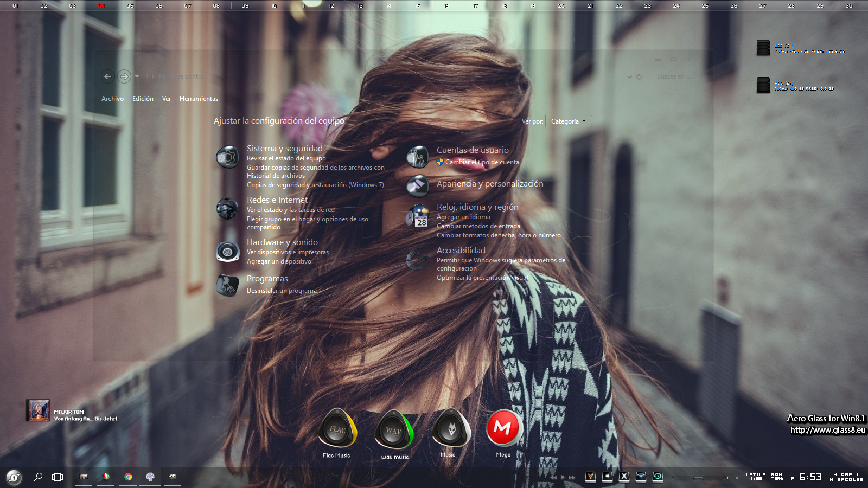Open Desinstalar un programa link
The height and width of the screenshot is (488, 868).
282,291
